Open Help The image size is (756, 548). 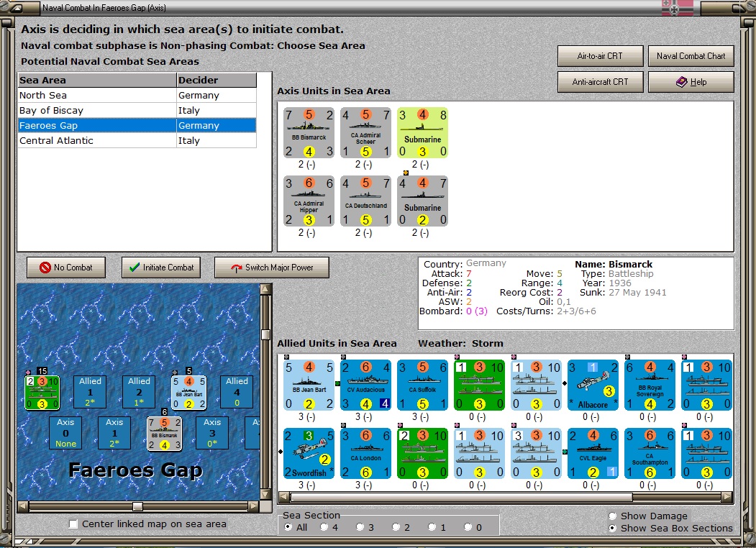[691, 82]
